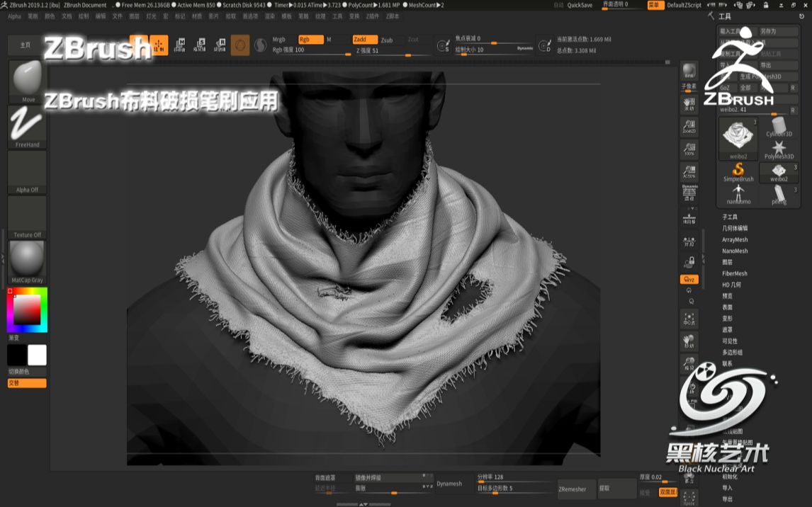
Task: Expand the FiberMesh section
Action: (x=735, y=273)
